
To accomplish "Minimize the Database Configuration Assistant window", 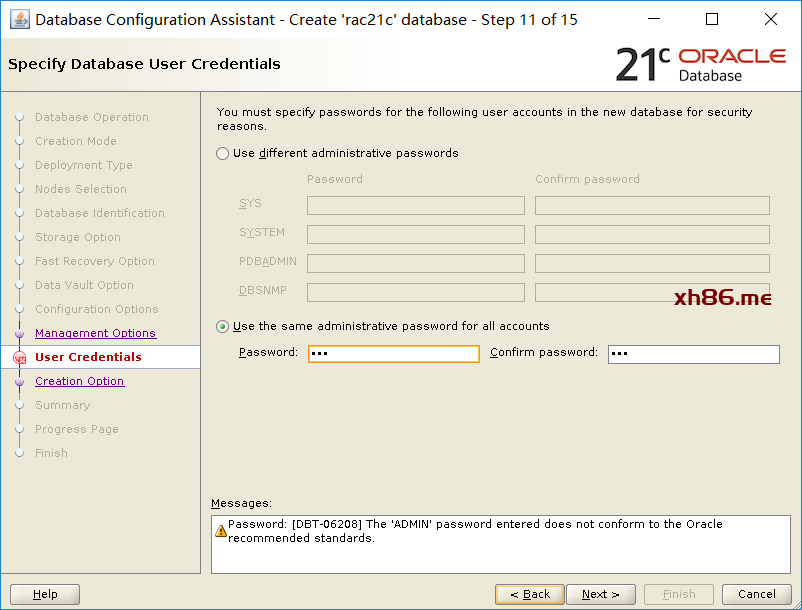I will pyautogui.click(x=653, y=19).
